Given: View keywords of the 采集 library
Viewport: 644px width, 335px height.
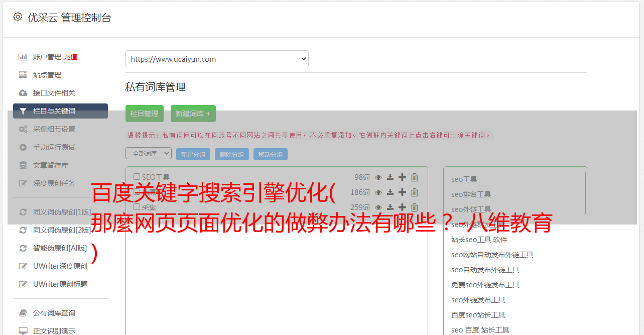Looking at the screenshot, I should point(378,207).
